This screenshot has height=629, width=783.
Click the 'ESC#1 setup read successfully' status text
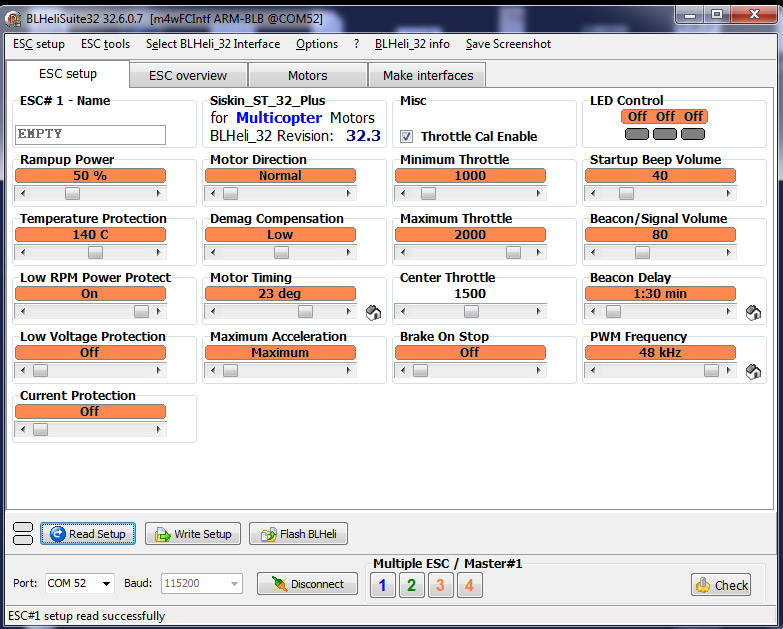86,616
